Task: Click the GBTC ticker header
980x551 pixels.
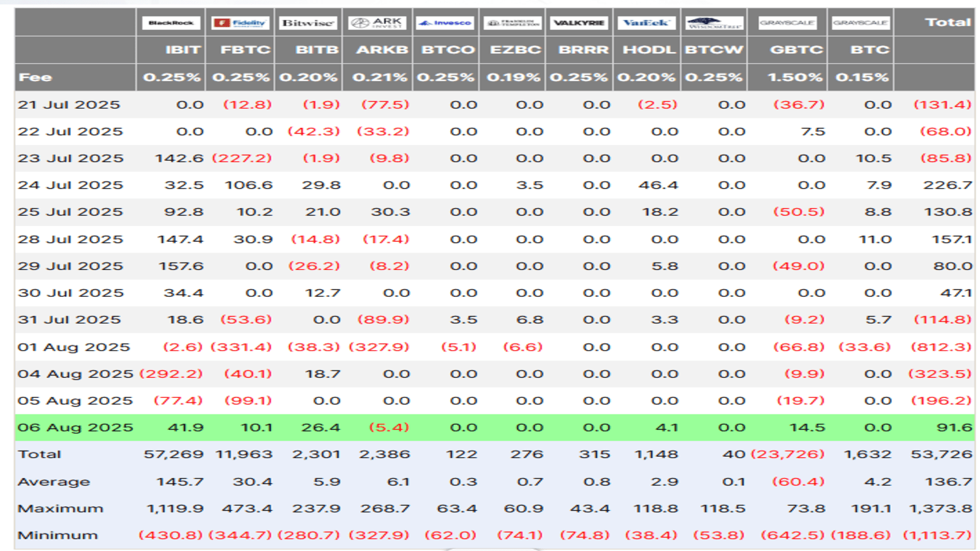Action: tap(796, 50)
